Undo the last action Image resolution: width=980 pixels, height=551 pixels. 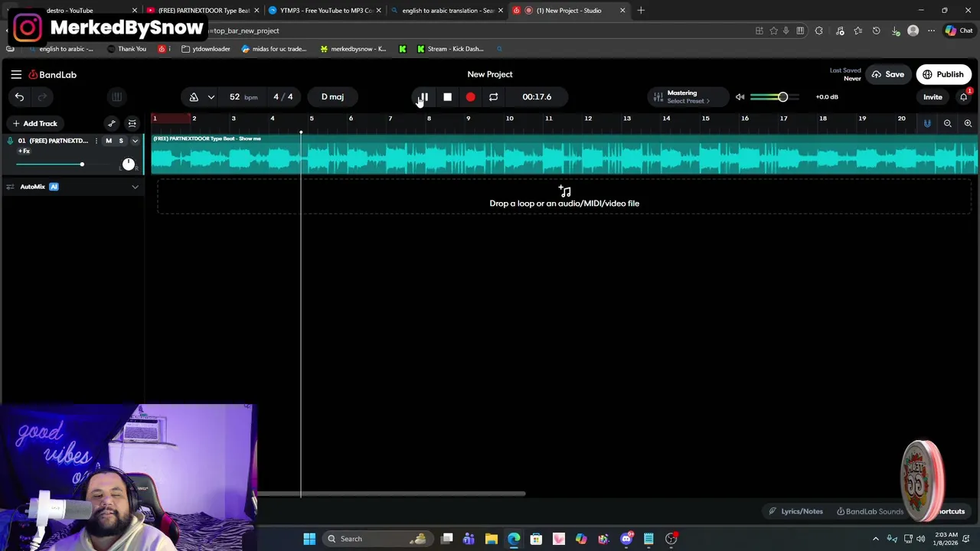click(19, 96)
